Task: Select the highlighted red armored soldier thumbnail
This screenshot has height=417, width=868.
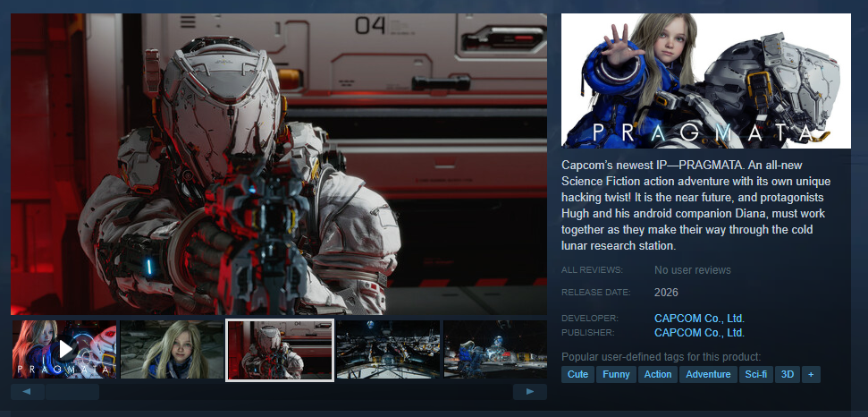Action: click(x=280, y=350)
